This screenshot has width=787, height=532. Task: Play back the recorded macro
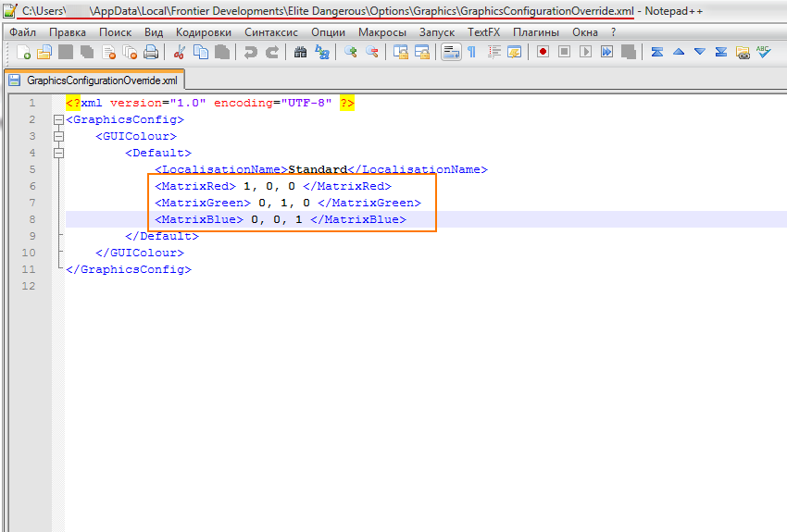pos(585,52)
